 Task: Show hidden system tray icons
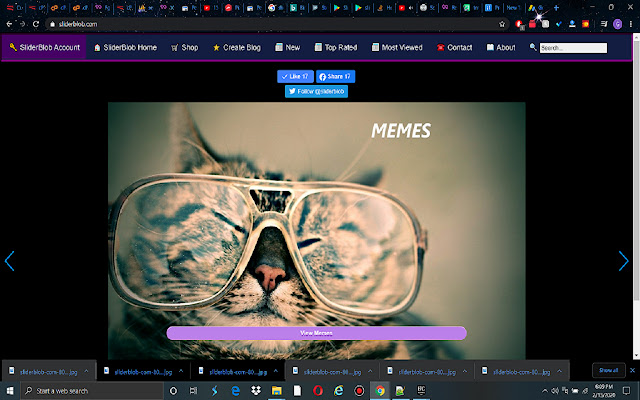pyautogui.click(x=544, y=391)
